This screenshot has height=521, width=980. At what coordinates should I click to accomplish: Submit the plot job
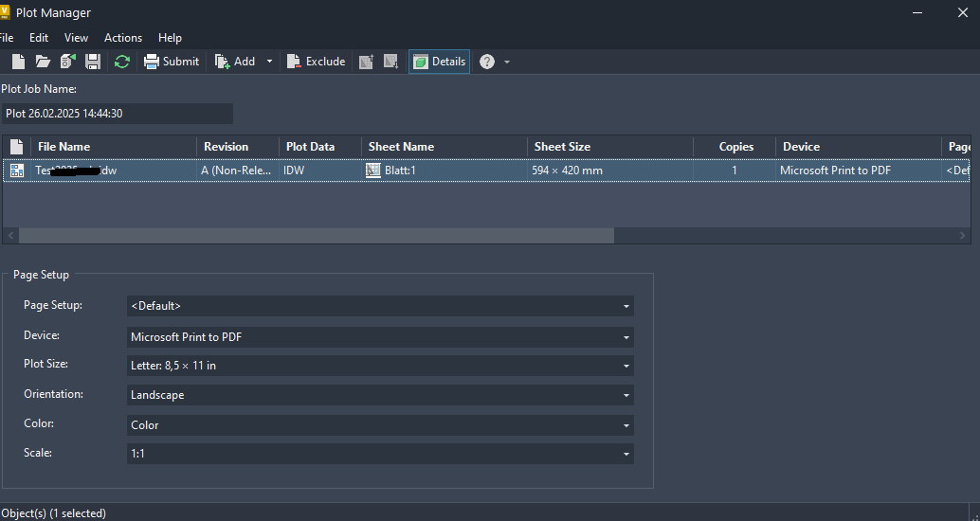tap(172, 62)
